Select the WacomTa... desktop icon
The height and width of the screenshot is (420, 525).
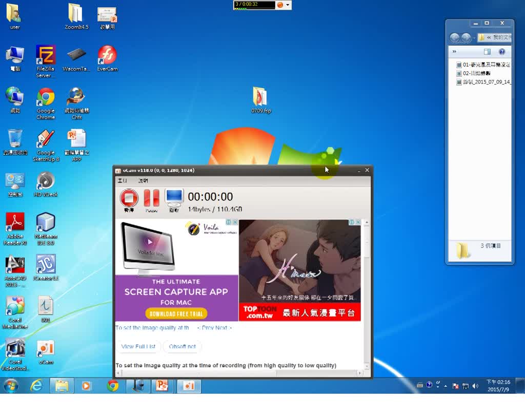coord(76,59)
